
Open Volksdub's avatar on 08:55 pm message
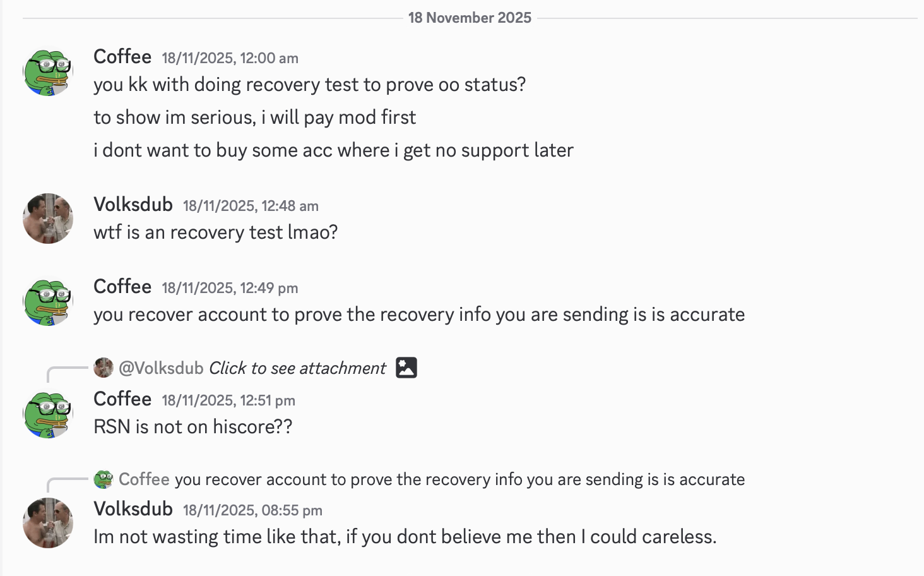(x=48, y=523)
